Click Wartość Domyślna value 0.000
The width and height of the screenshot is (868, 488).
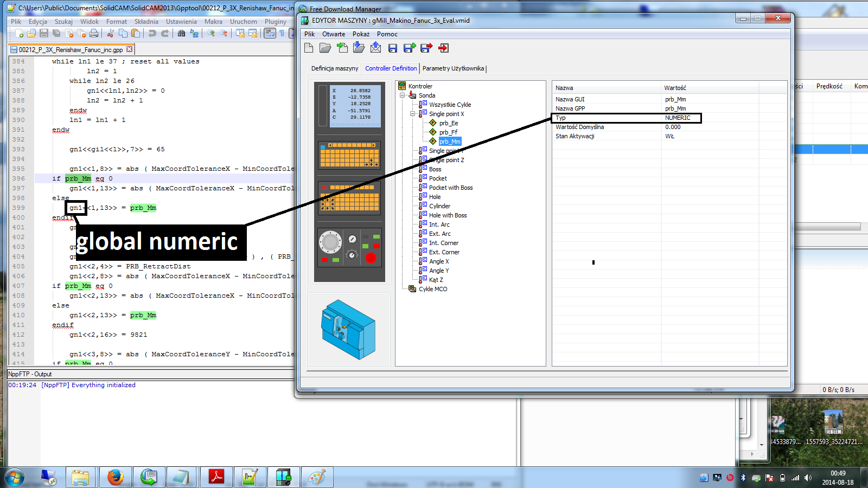coord(673,127)
